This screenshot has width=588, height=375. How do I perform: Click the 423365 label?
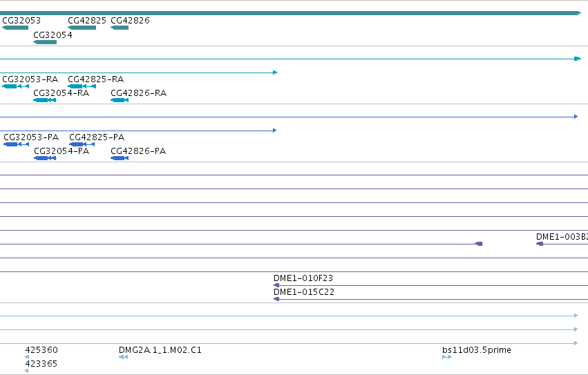tap(41, 364)
